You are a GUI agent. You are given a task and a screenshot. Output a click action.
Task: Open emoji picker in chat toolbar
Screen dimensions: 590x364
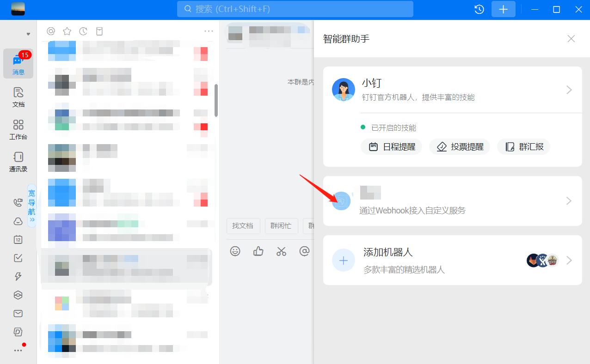point(235,251)
